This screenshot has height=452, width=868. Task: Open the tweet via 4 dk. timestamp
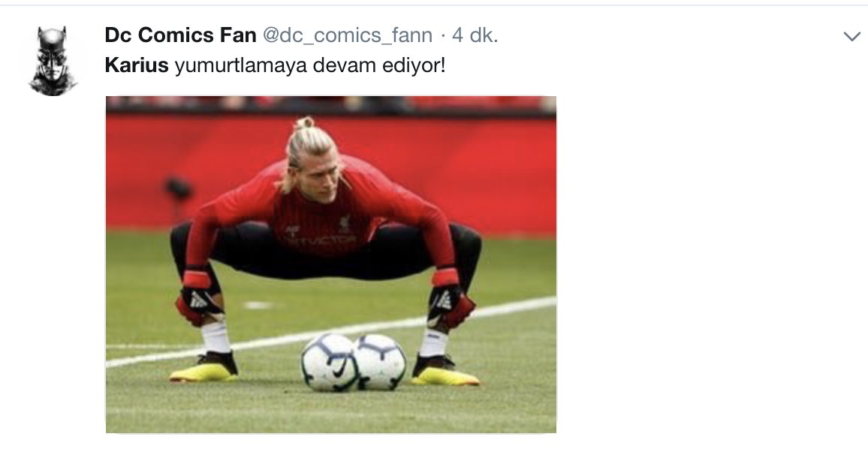tap(475, 35)
